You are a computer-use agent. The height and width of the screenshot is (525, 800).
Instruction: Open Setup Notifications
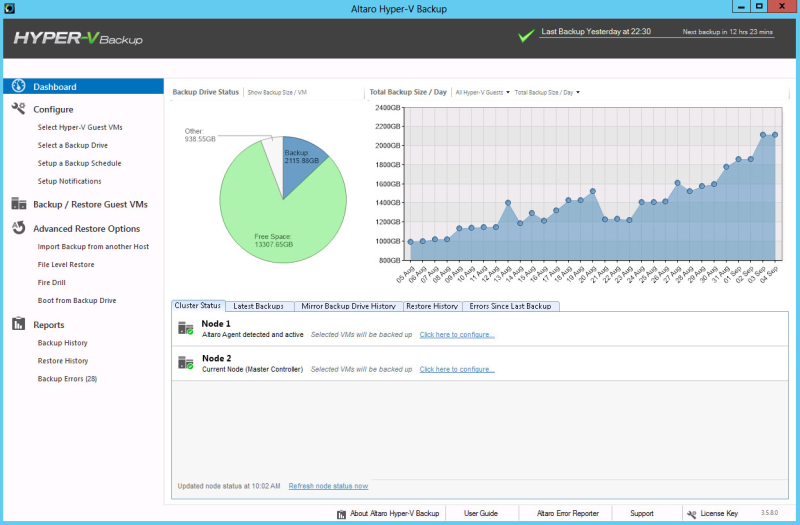pyautogui.click(x=69, y=181)
